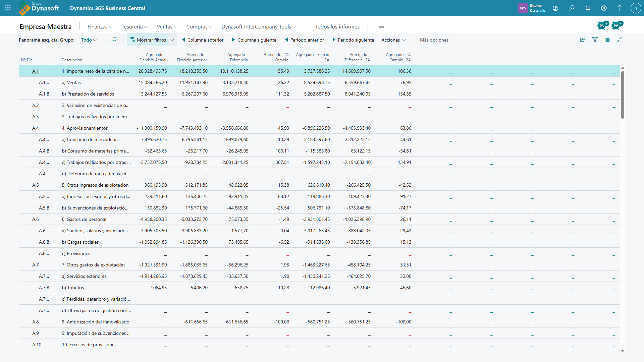644x362 pixels.
Task: Open the hamburger navigation menu
Action: coord(381,26)
